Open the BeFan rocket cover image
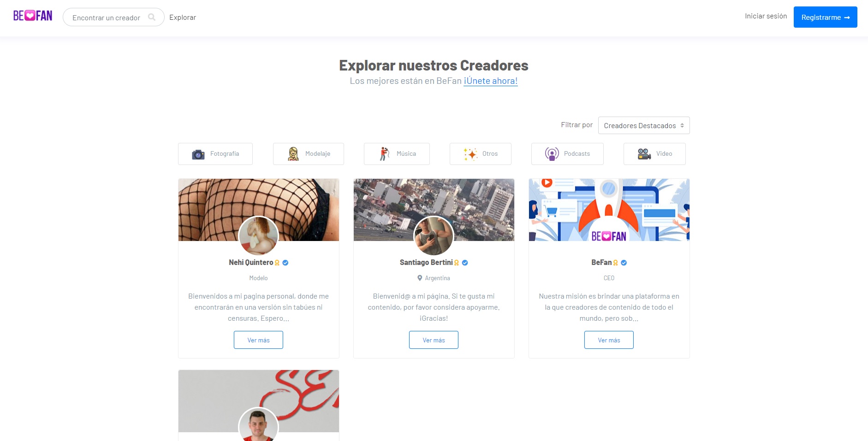Screen dimensions: 868x441 coord(609,210)
